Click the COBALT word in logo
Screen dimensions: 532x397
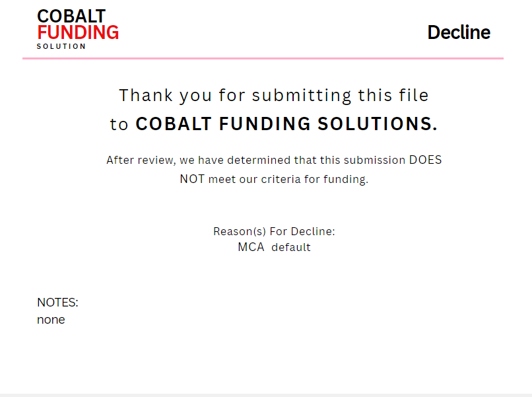point(71,17)
